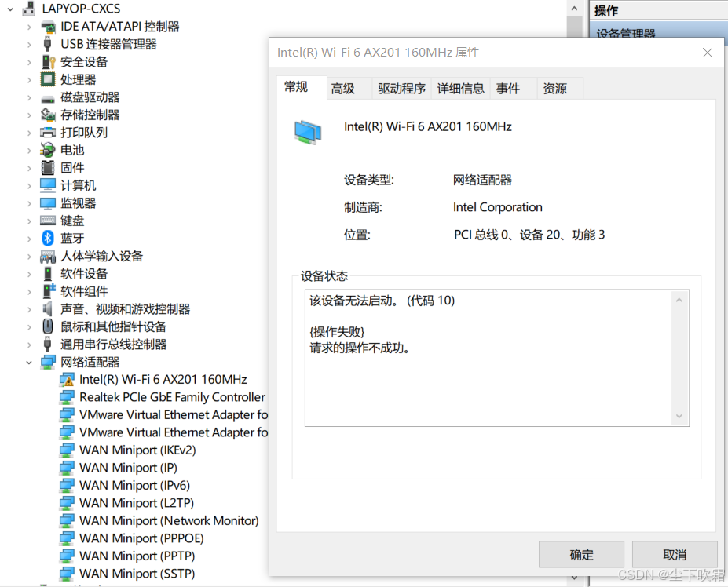
Task: Click the 磁盘驱动器 drive icon
Action: pyautogui.click(x=48, y=99)
